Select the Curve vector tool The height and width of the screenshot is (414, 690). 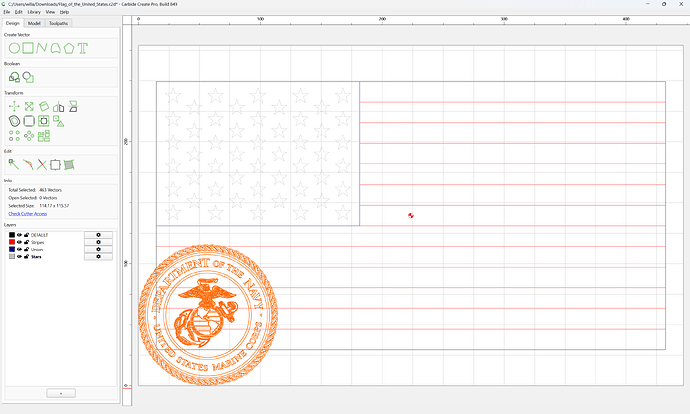click(x=55, y=48)
